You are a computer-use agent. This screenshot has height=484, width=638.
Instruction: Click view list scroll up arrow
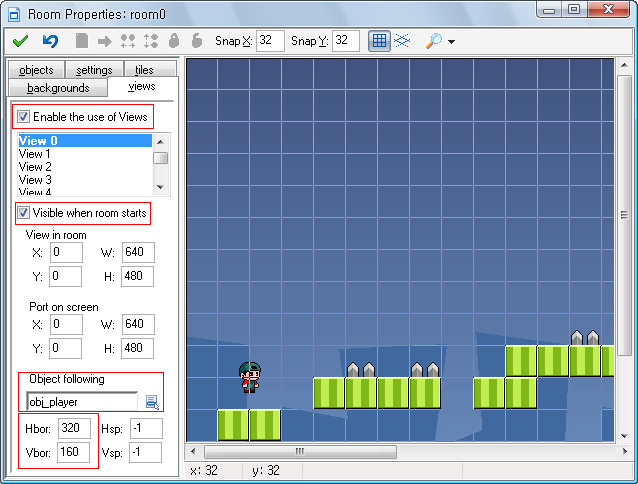click(x=160, y=142)
